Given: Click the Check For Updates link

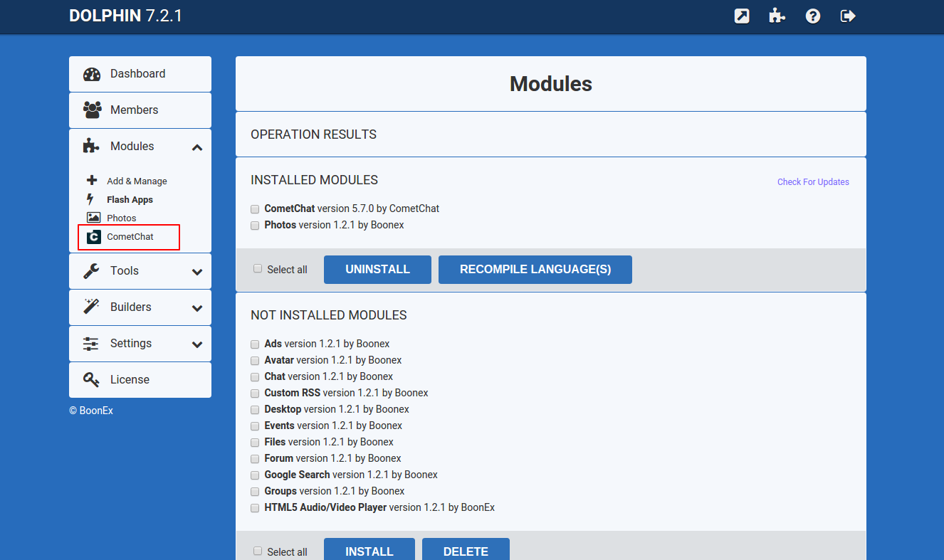Looking at the screenshot, I should [x=813, y=182].
